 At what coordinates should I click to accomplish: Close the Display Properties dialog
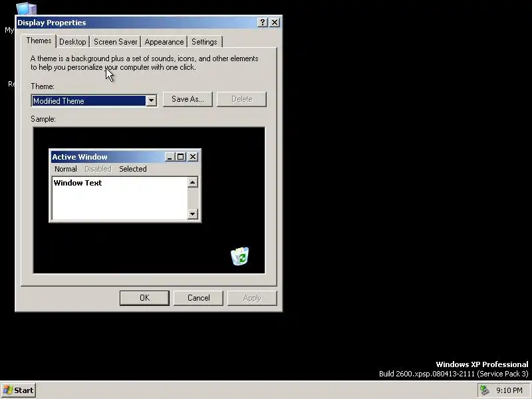point(275,23)
